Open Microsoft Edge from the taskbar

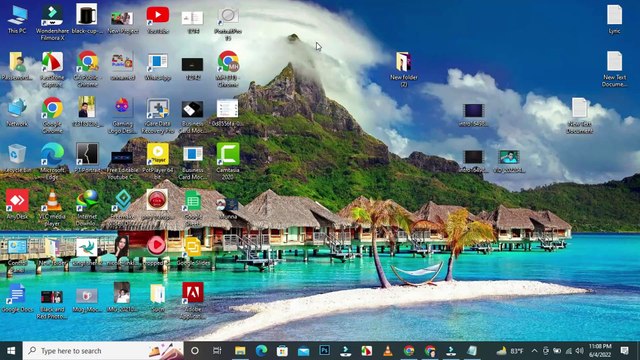pos(261,351)
